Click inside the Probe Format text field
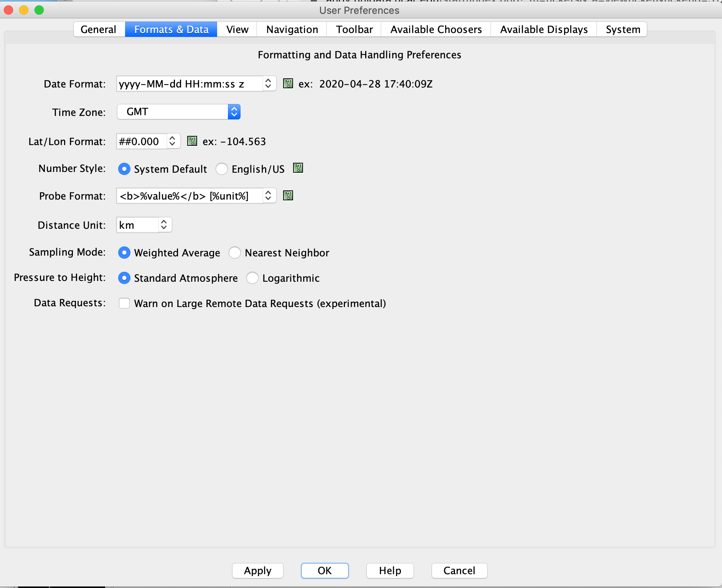The image size is (722, 588). point(189,196)
